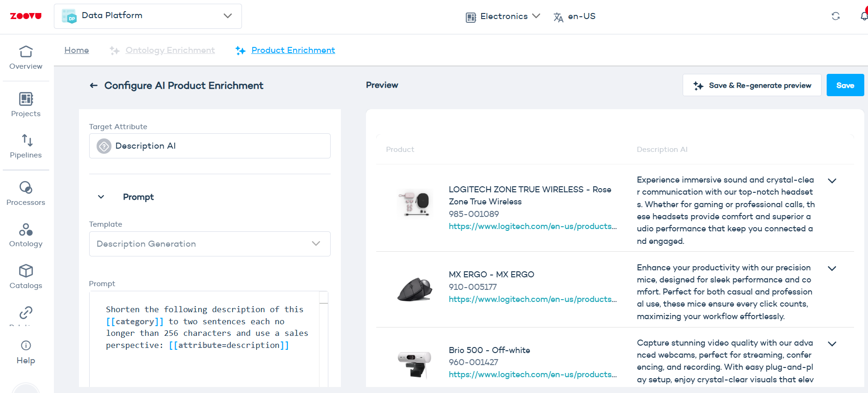Viewport: 868px width, 393px height.
Task: Click the Description AI target attribute field
Action: point(209,146)
